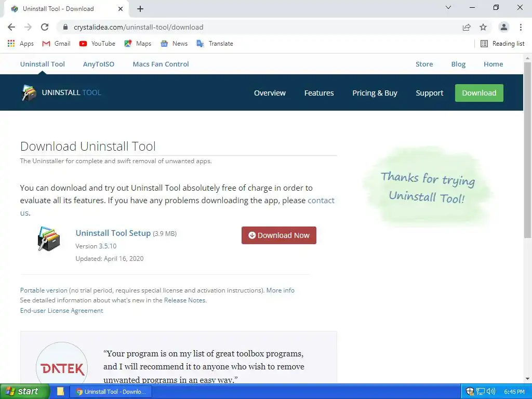The image size is (532, 399).
Task: Open the Features nav item
Action: coord(319,93)
